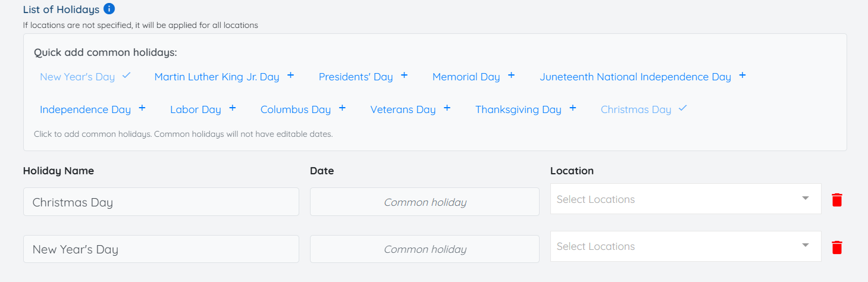Click the Common holiday date field for New Year's Day

424,249
